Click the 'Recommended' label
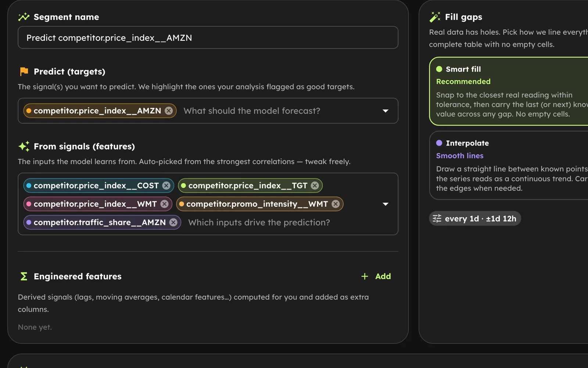This screenshot has width=588, height=368. (x=463, y=81)
